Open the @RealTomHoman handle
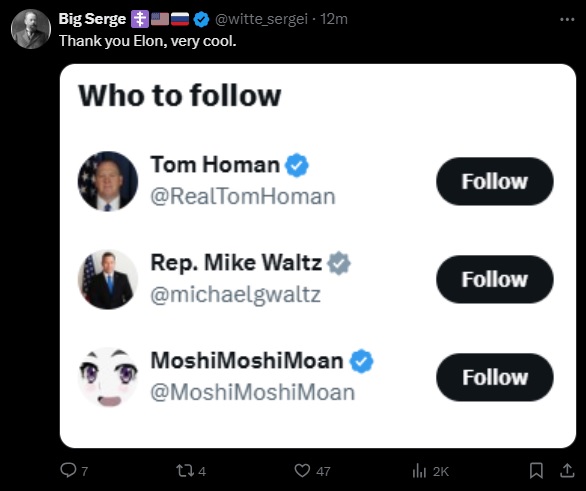Viewport: 586px width, 491px height. 243,197
